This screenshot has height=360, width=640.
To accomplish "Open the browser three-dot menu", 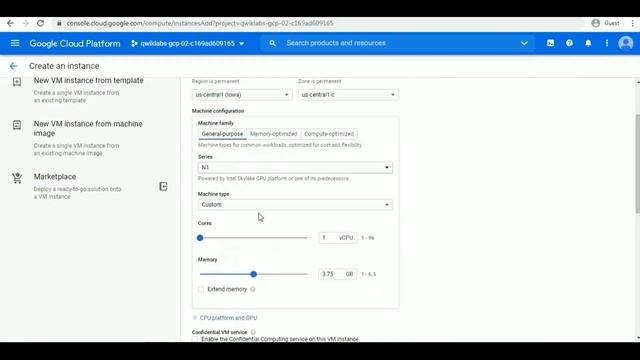I will [632, 23].
